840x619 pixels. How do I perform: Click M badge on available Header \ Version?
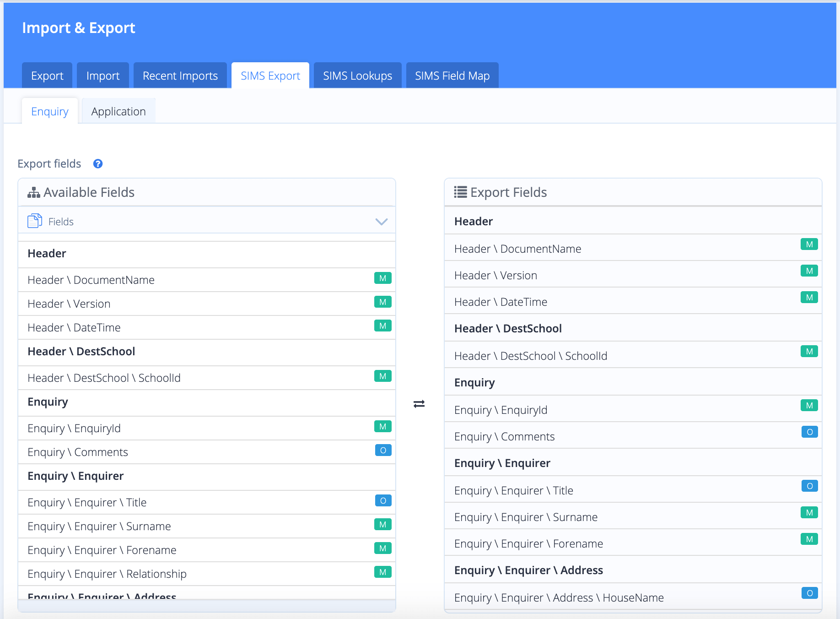382,302
